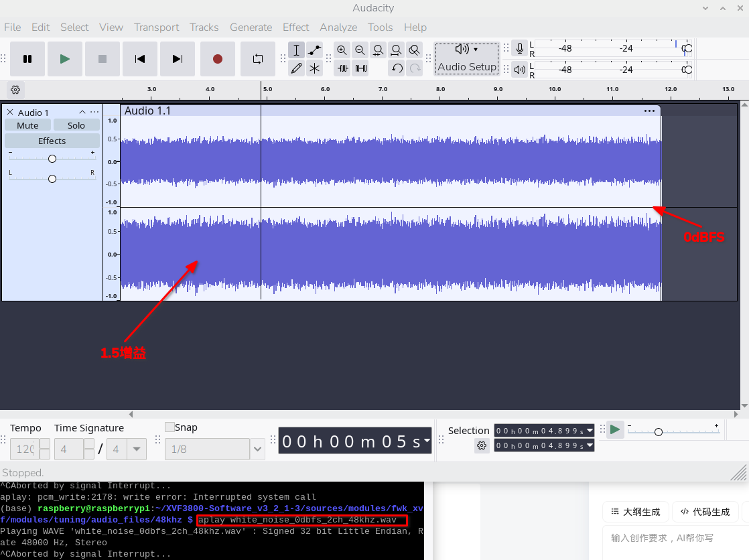
Task: Zoom in on the waveform
Action: point(342,50)
